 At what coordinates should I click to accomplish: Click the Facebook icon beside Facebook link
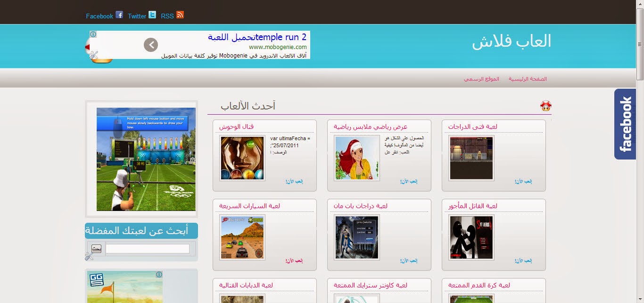pyautogui.click(x=120, y=15)
